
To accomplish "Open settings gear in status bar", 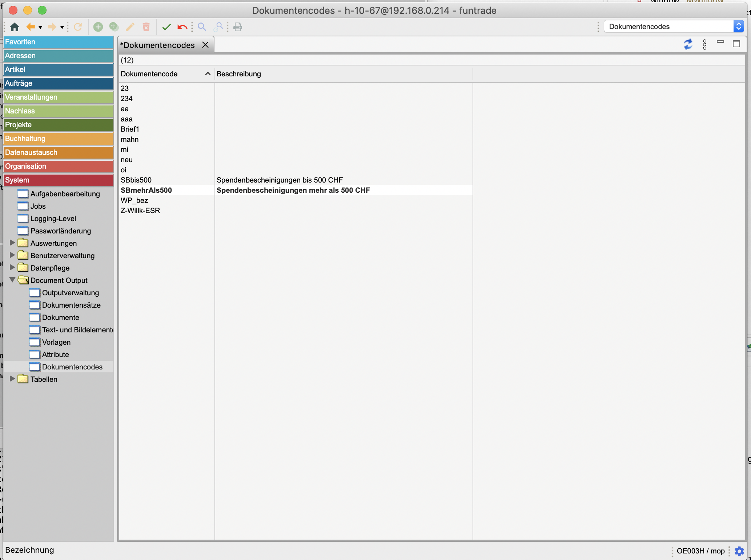I will pos(739,551).
